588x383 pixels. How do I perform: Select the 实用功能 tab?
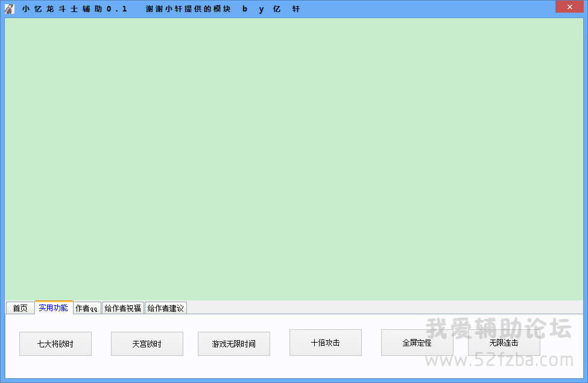[x=54, y=308]
